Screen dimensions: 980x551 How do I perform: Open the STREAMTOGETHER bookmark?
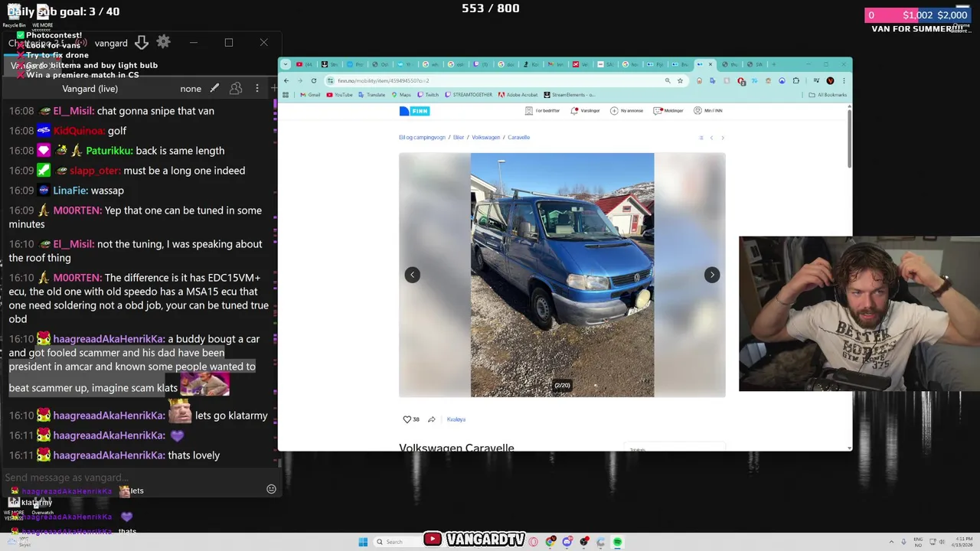[469, 95]
